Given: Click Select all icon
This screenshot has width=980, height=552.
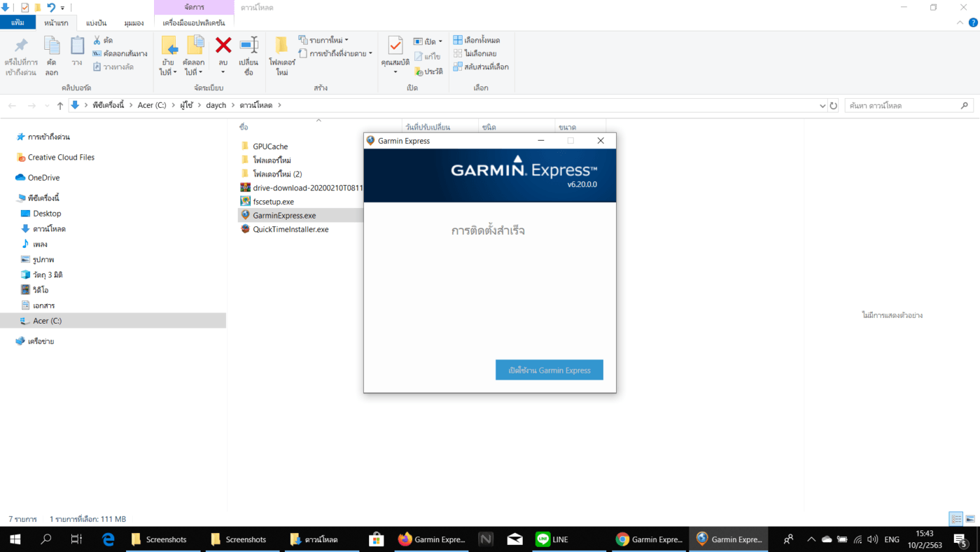Looking at the screenshot, I should coord(458,40).
